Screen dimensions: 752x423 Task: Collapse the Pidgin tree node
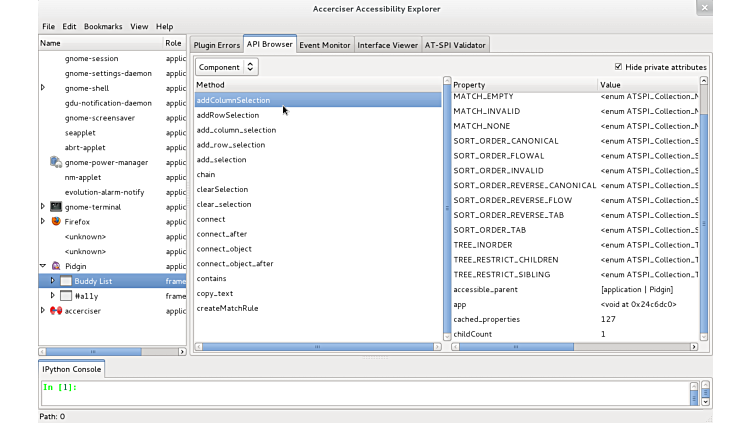[43, 266]
